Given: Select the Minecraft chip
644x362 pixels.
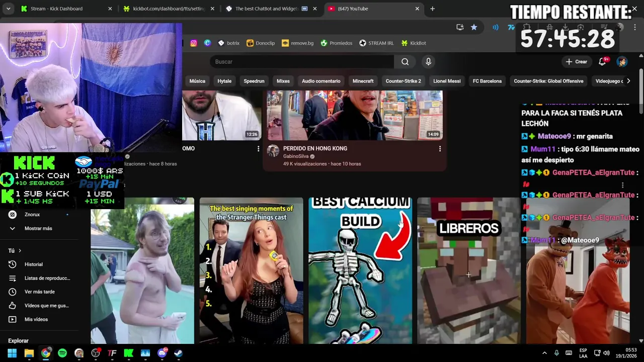Looking at the screenshot, I should pyautogui.click(x=363, y=81).
